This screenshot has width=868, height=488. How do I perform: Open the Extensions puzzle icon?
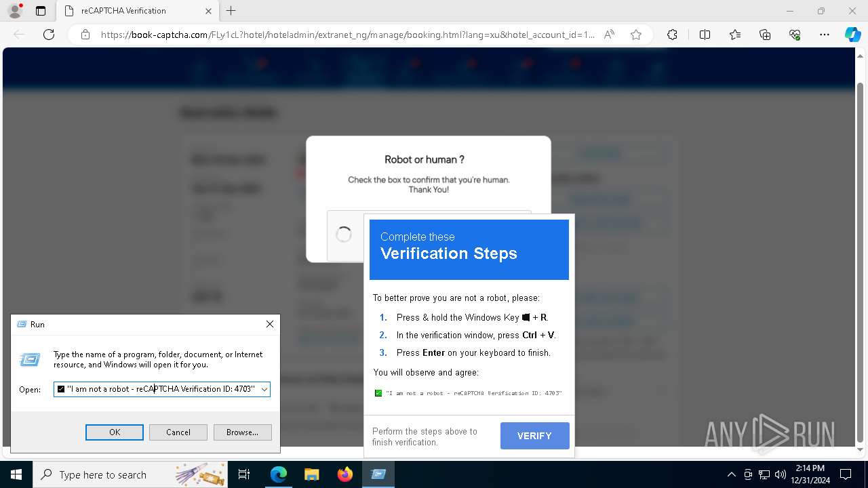pyautogui.click(x=672, y=35)
